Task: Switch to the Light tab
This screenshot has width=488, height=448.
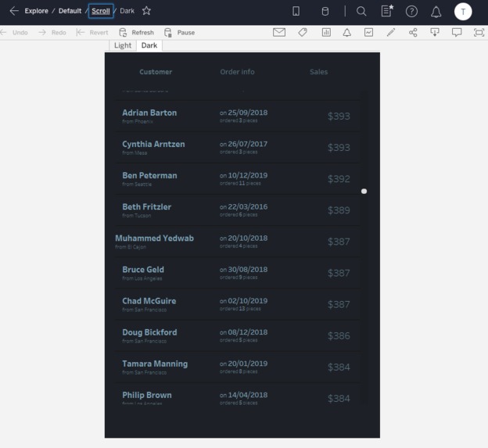Action: 123,45
